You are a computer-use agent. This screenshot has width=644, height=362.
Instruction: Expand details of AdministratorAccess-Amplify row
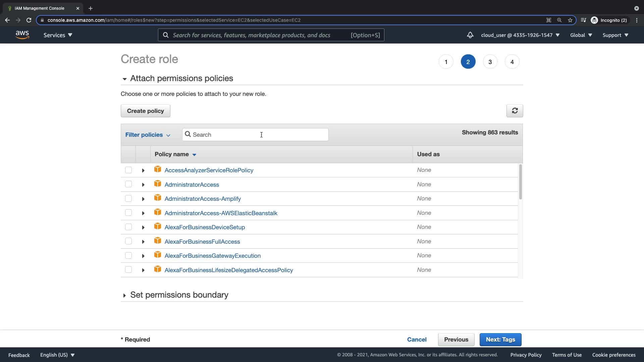click(x=143, y=199)
